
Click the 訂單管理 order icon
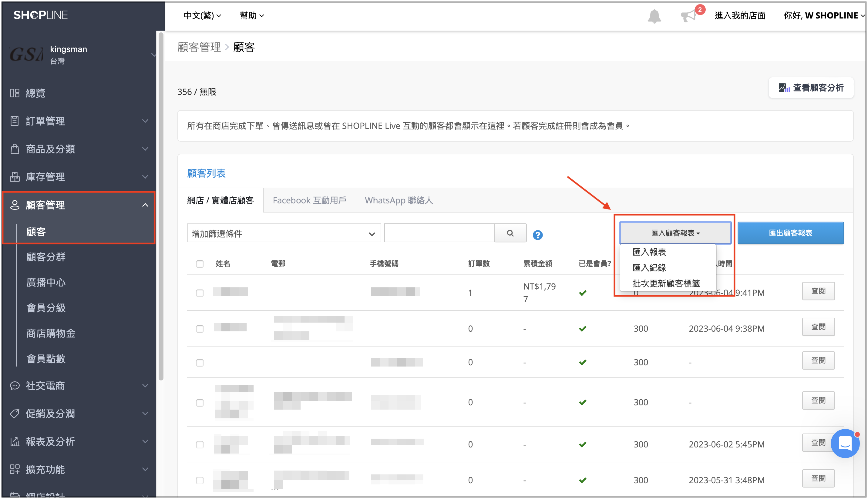coord(15,121)
